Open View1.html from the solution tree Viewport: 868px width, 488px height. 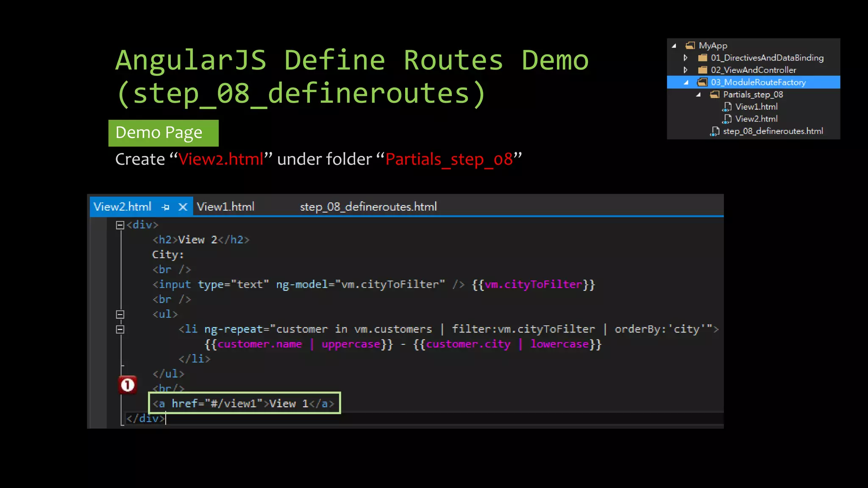[756, 107]
